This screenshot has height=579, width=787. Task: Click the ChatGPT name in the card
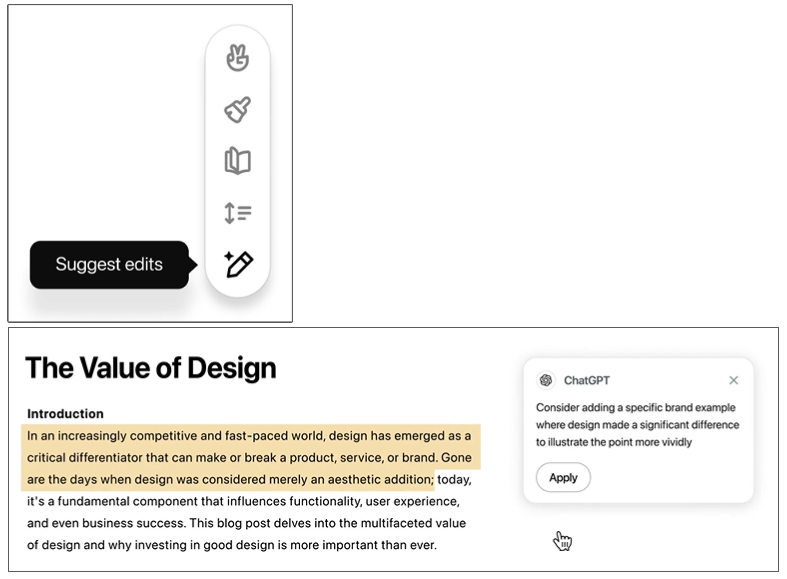pos(586,380)
